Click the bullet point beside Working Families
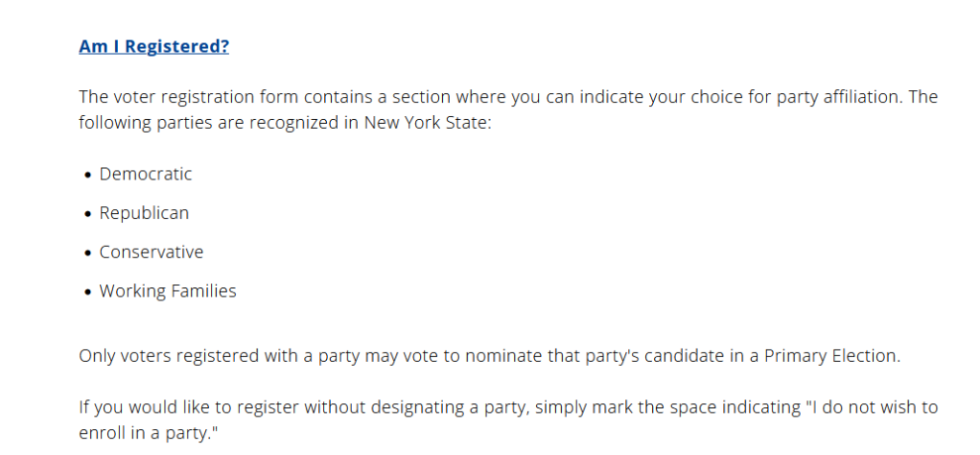This screenshot has height=455, width=980. (88, 292)
